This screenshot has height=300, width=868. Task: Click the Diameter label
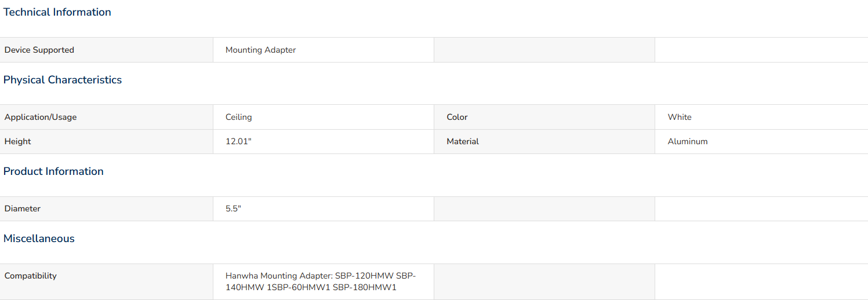pyautogui.click(x=23, y=208)
